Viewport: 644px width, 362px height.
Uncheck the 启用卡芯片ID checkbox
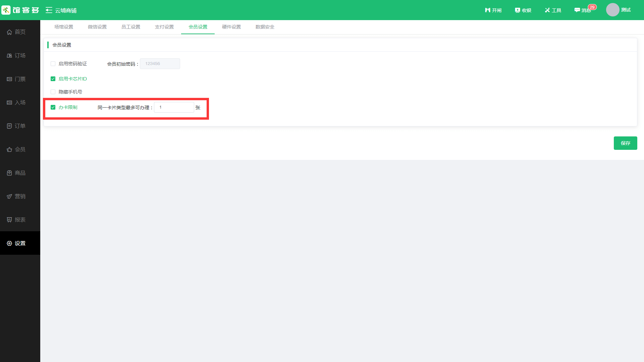click(53, 79)
